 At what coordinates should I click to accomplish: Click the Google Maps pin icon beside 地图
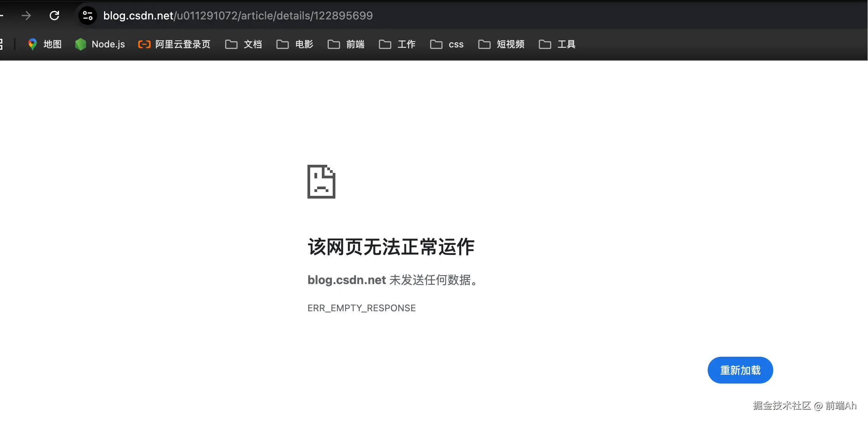pos(32,44)
